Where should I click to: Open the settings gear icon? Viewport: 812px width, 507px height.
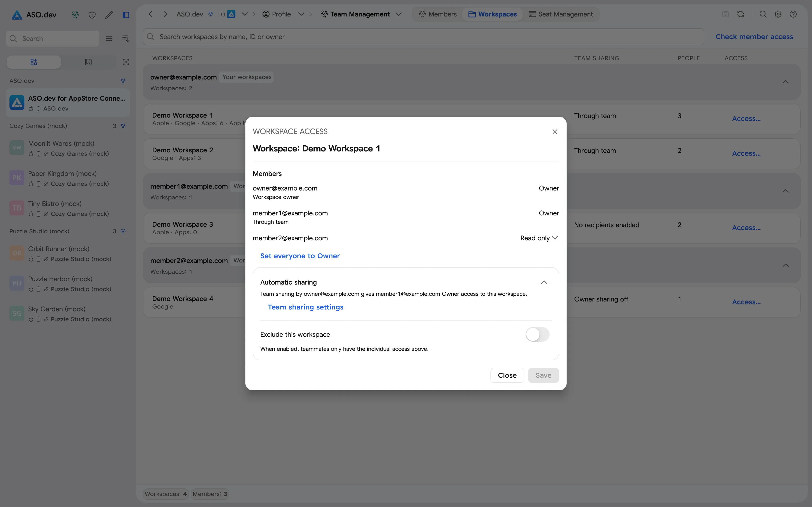coord(778,14)
